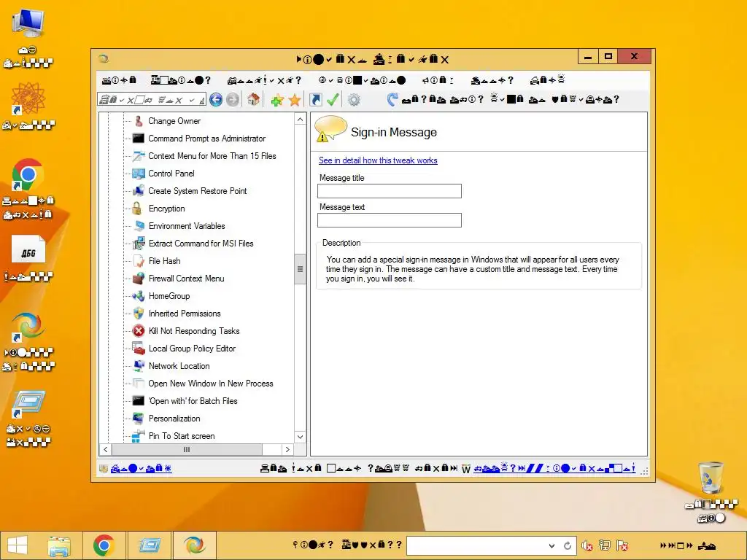Click 'See in detail how this tweak works'

click(378, 160)
